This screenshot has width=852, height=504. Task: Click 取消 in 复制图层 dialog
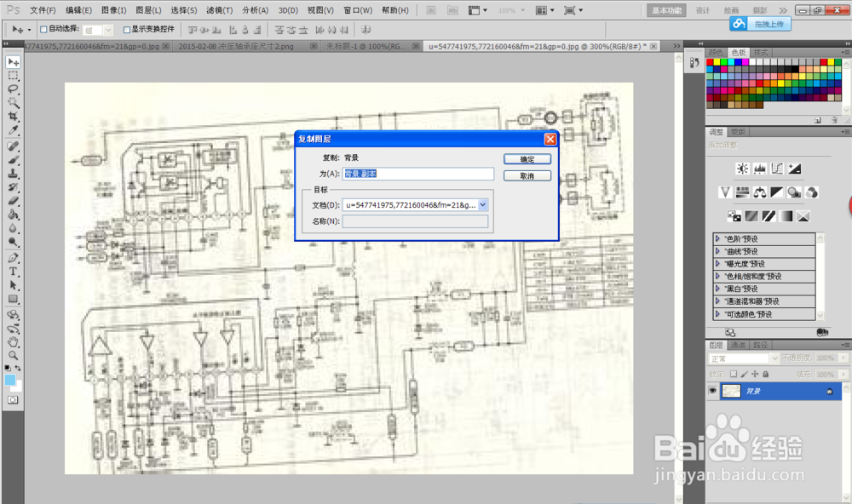527,176
